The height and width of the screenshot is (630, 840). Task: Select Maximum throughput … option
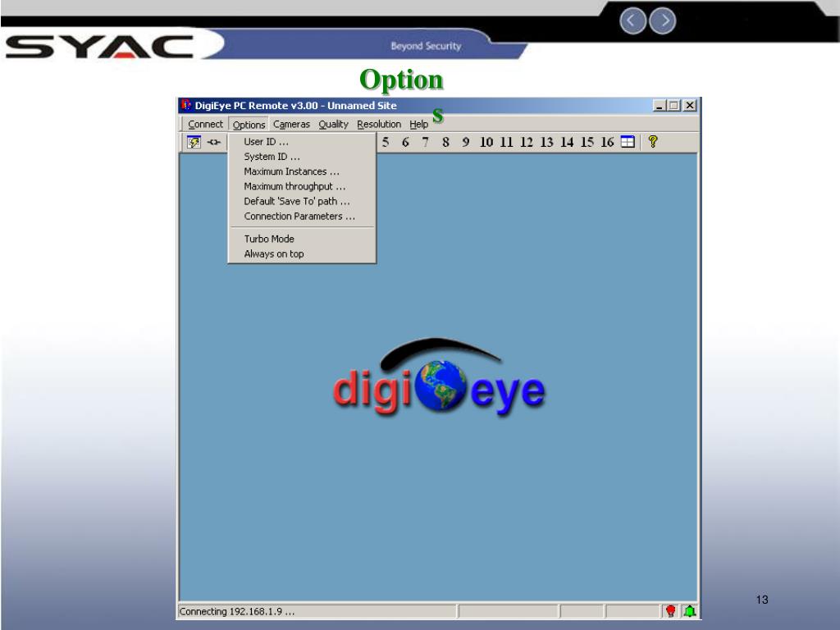point(302,186)
